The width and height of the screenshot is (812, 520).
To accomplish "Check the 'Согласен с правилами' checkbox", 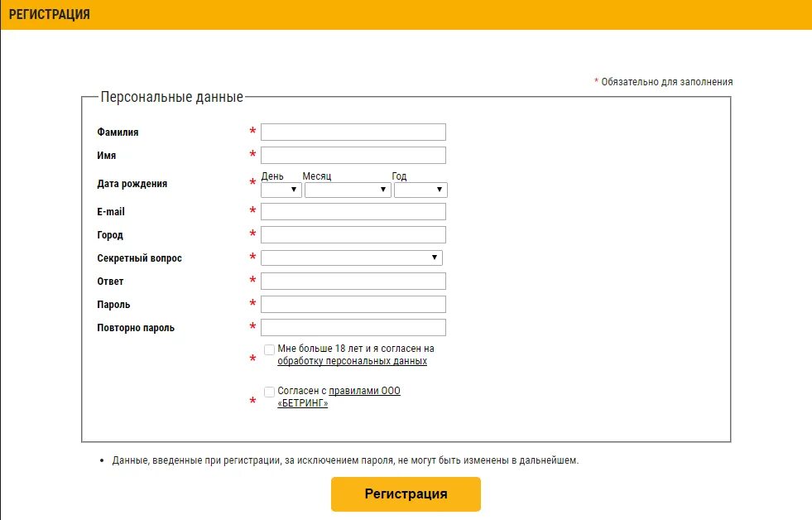I will coord(269,392).
